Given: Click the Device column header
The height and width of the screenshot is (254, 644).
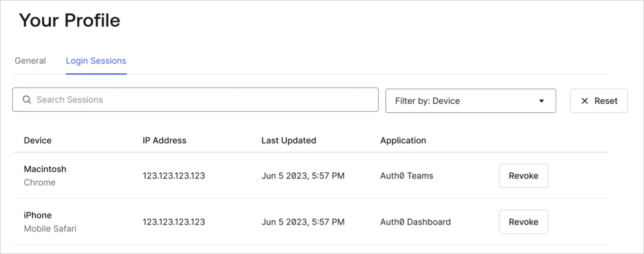Looking at the screenshot, I should pos(38,141).
